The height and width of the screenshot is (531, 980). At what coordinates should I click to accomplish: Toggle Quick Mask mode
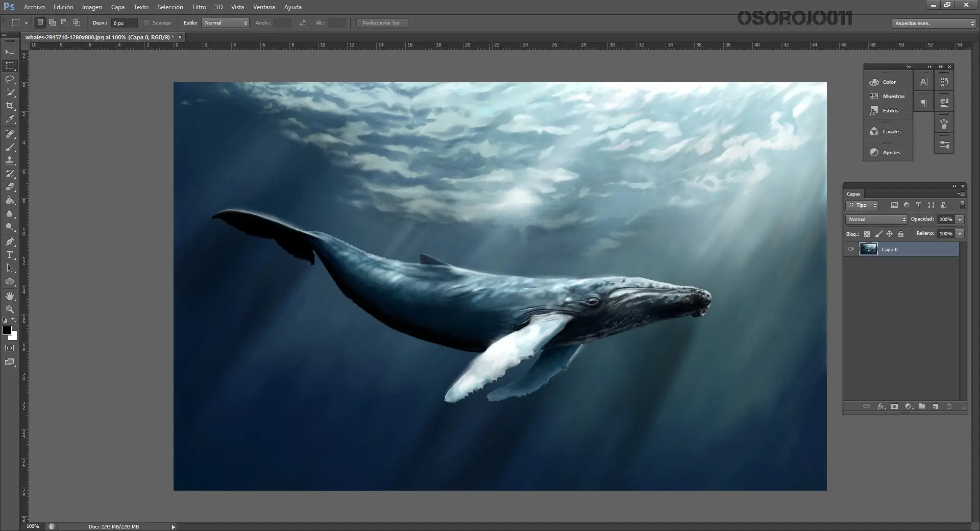(10, 348)
